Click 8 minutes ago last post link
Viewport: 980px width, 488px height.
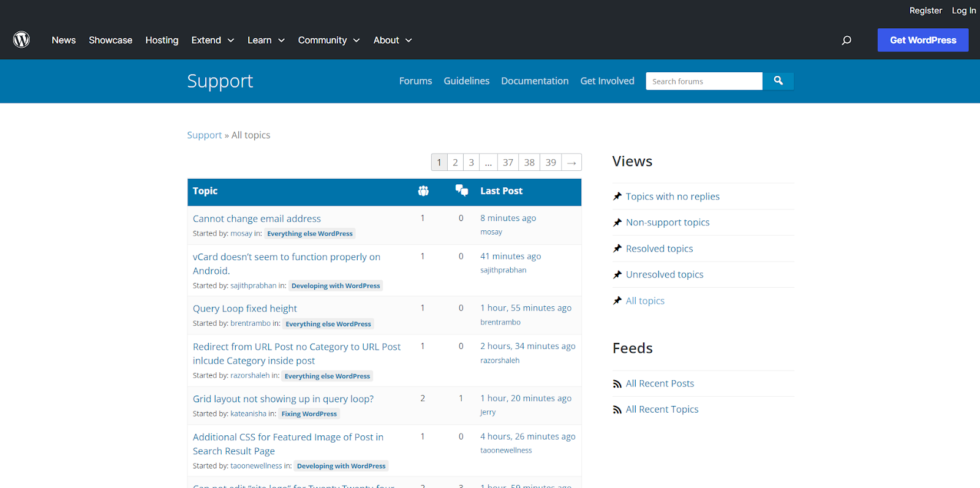(x=508, y=218)
